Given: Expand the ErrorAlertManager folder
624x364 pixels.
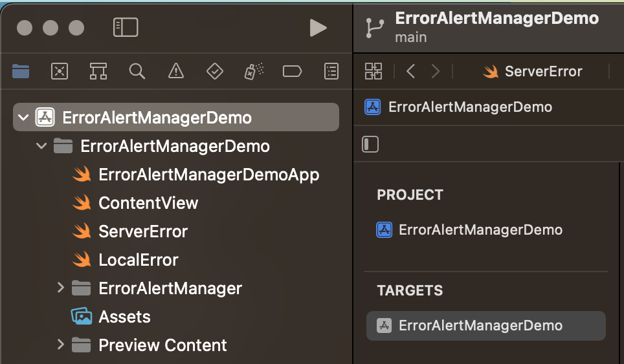Looking at the screenshot, I should pos(61,288).
